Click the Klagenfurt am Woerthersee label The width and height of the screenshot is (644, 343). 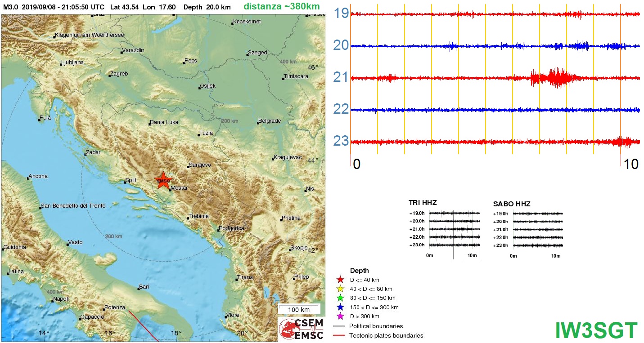[x=90, y=35]
